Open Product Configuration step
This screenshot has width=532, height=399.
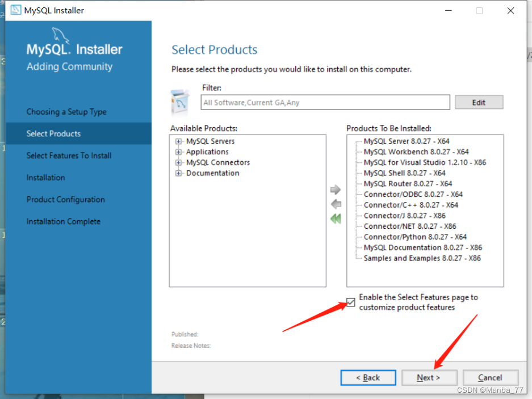(66, 200)
